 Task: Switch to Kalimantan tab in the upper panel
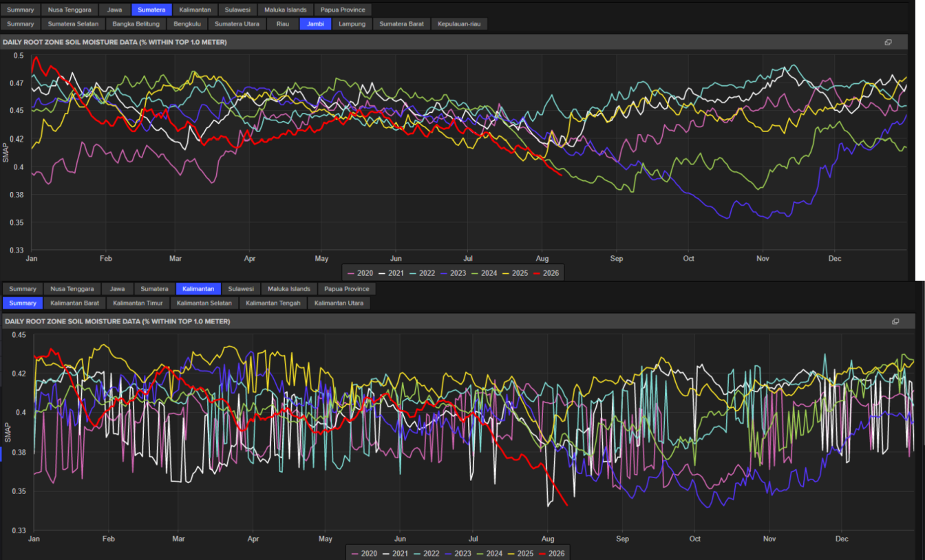pyautogui.click(x=195, y=10)
